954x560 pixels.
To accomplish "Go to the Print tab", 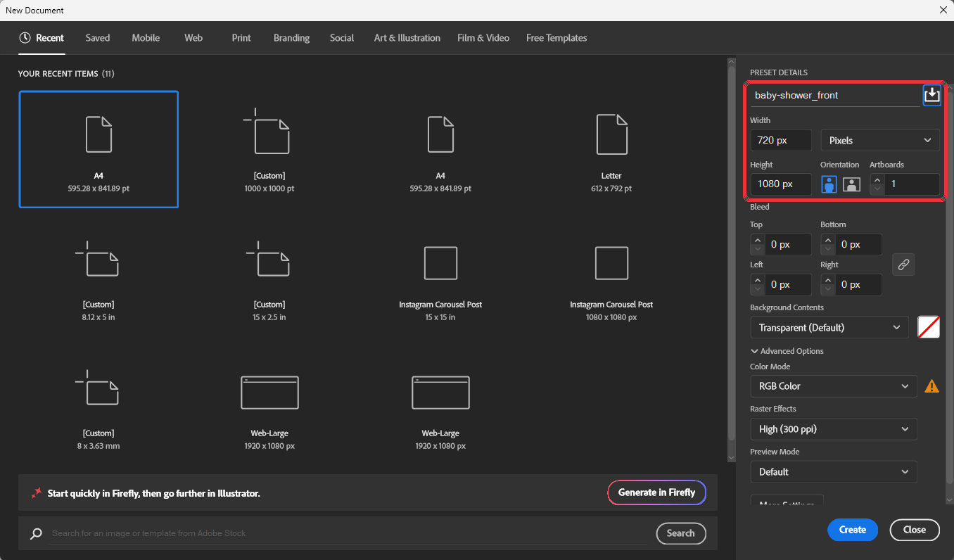I will click(241, 38).
